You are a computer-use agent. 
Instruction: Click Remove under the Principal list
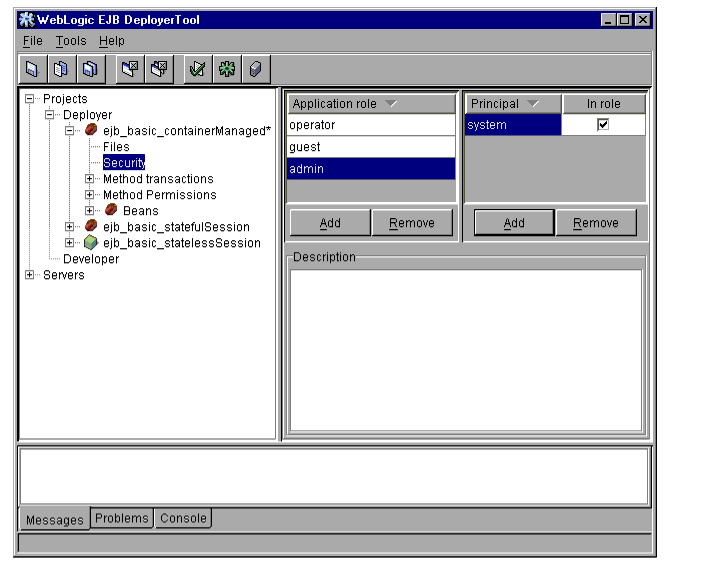tap(596, 223)
